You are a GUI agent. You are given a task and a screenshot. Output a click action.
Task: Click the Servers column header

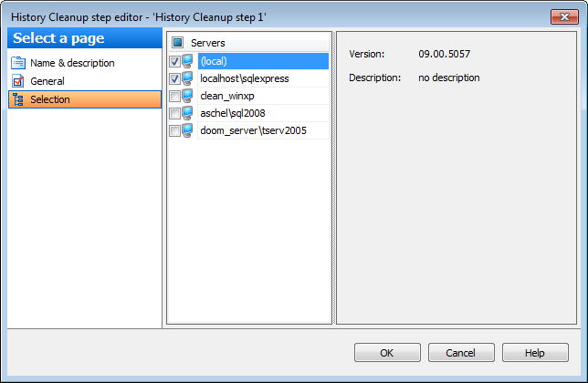[249, 43]
